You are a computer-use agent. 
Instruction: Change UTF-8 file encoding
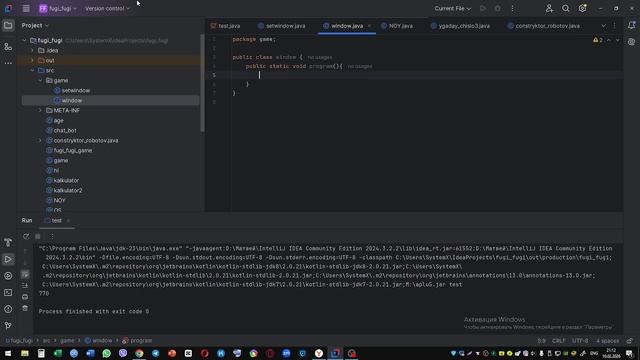(580, 340)
